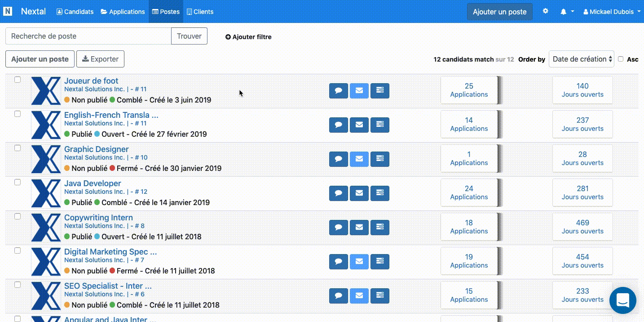Image resolution: width=644 pixels, height=322 pixels.
Task: Click list icon for Joueur de foot
Action: pos(380,91)
